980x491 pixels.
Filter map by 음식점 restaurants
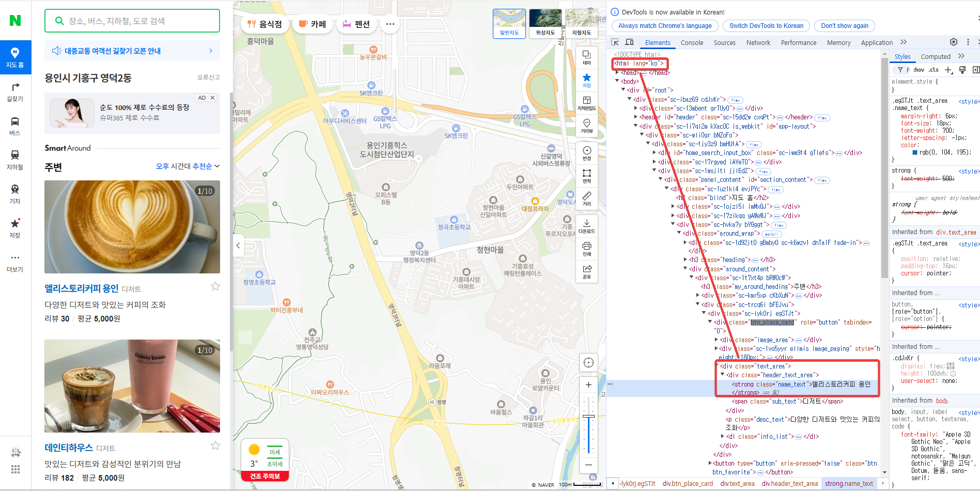tap(265, 24)
